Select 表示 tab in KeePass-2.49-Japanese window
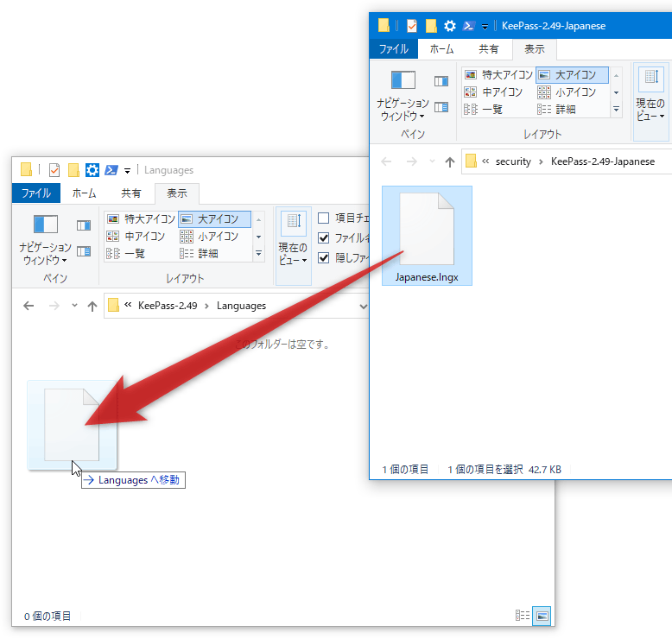Image resolution: width=672 pixels, height=639 pixels. [x=535, y=49]
